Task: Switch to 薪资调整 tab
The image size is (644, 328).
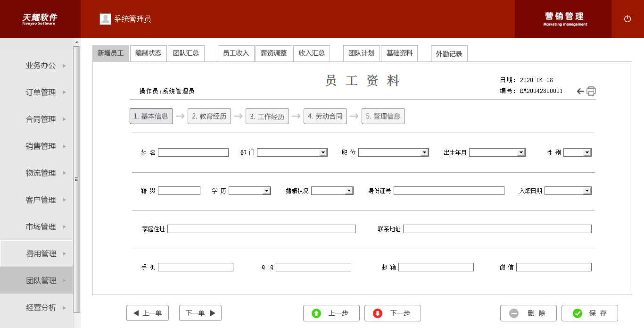Action: click(x=274, y=53)
